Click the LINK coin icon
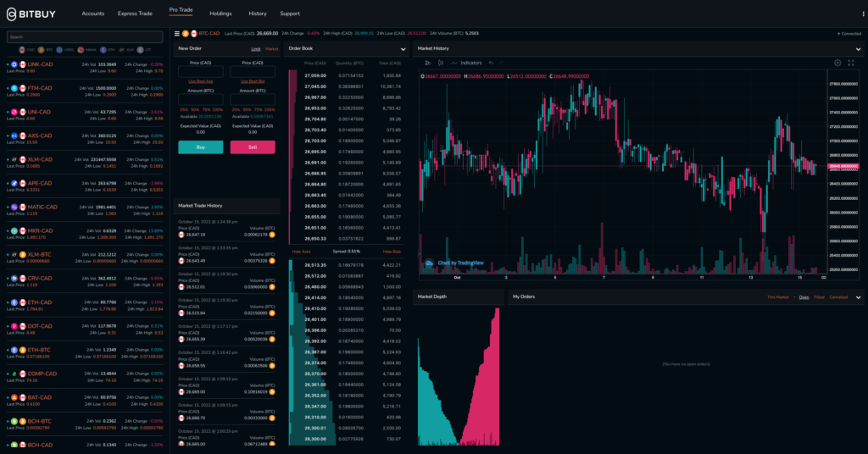 click(14, 64)
